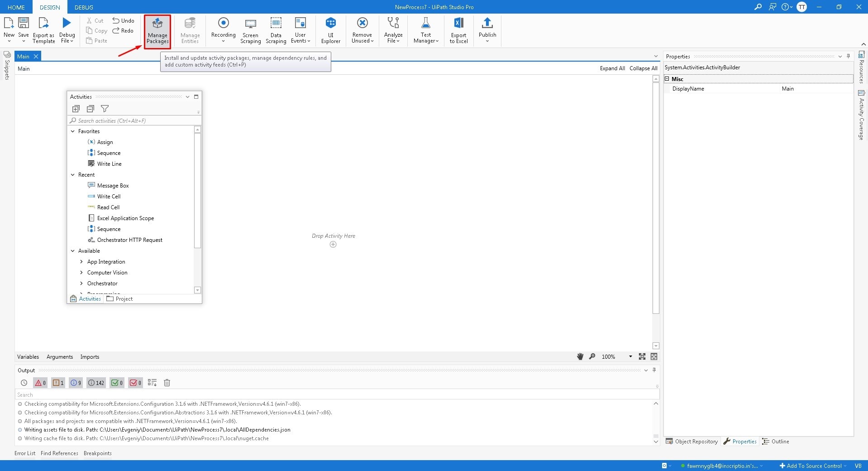Clear the Output panel with trash icon

[x=167, y=383]
